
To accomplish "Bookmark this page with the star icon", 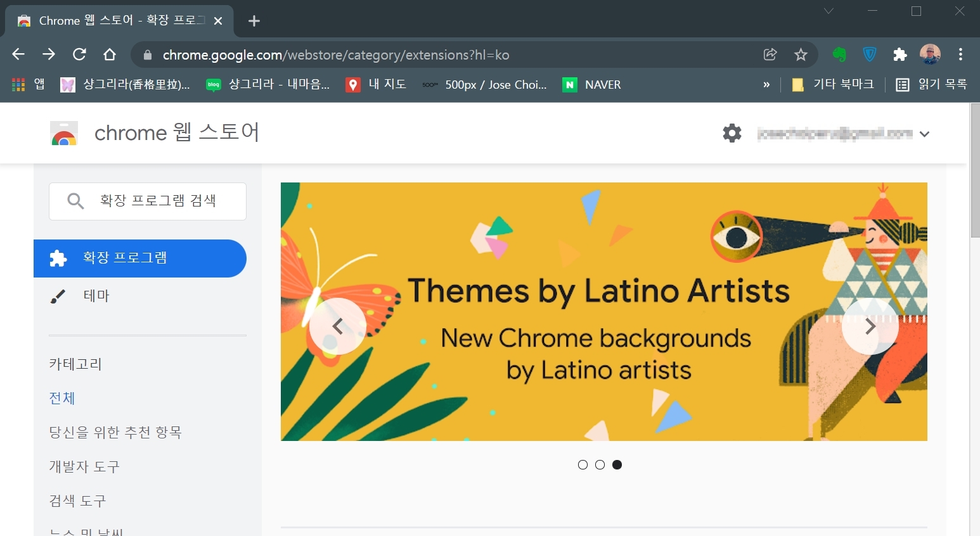I will (801, 54).
